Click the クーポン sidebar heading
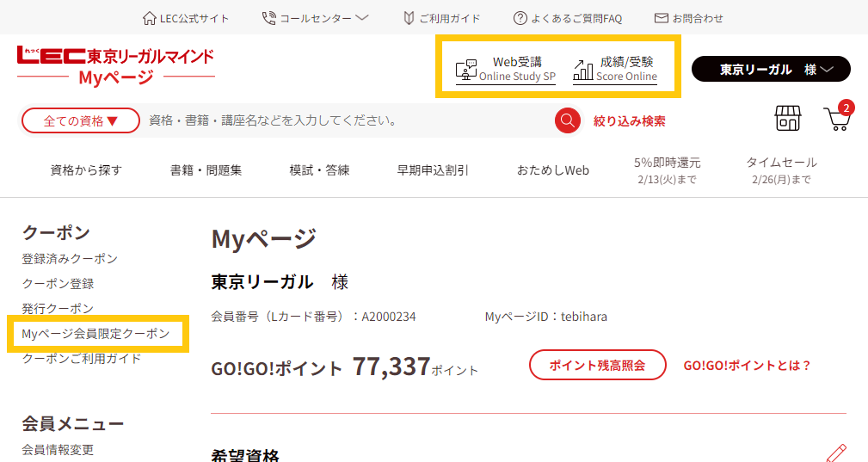Viewport: 868px width, 462px height. point(56,233)
